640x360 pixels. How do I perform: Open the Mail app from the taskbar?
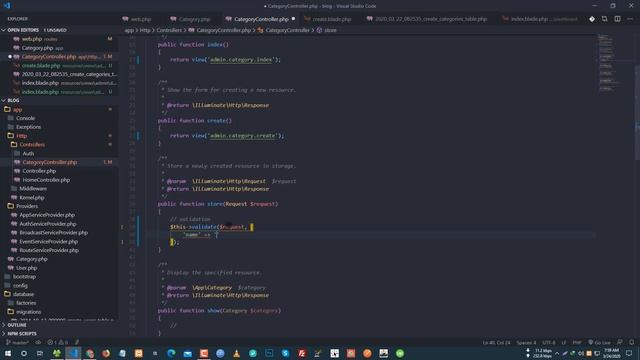(188, 353)
